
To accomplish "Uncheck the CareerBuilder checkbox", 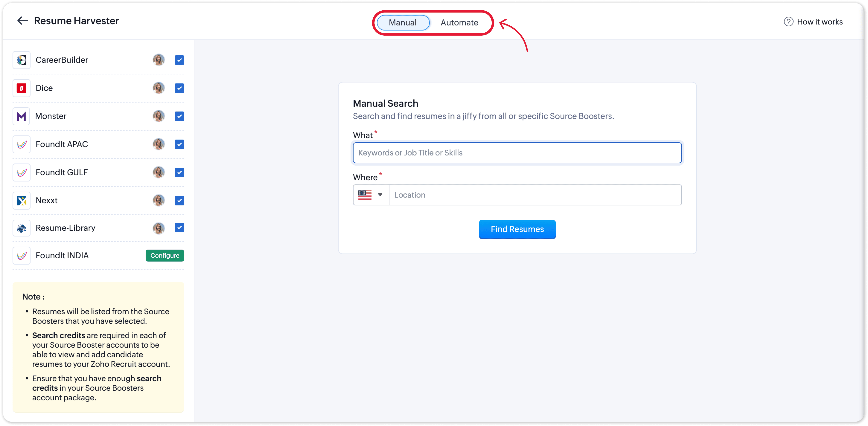I will tap(179, 60).
